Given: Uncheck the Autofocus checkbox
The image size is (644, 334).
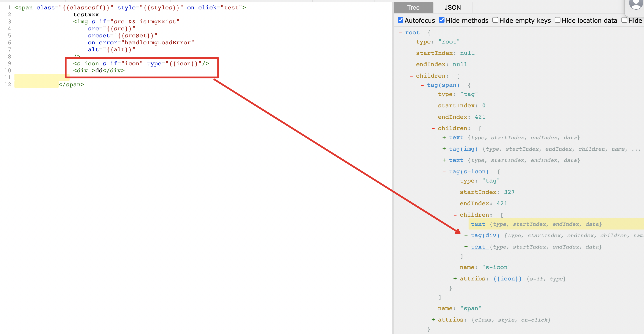Looking at the screenshot, I should [x=400, y=20].
